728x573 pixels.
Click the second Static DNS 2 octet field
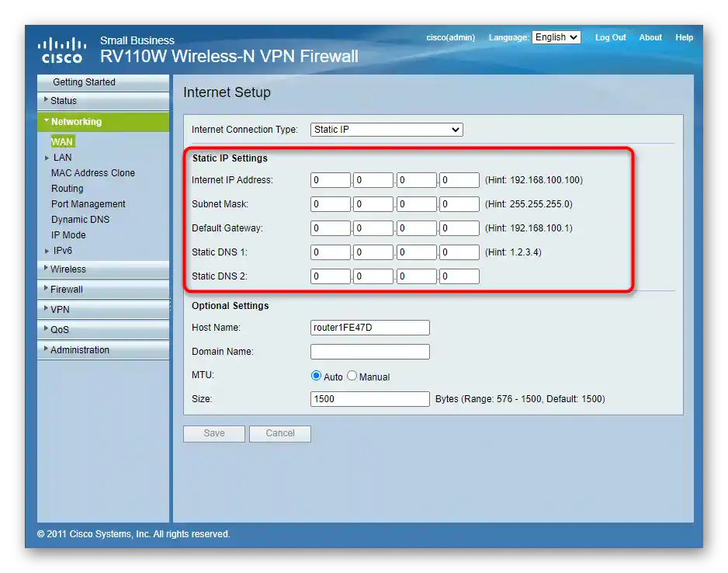373,276
